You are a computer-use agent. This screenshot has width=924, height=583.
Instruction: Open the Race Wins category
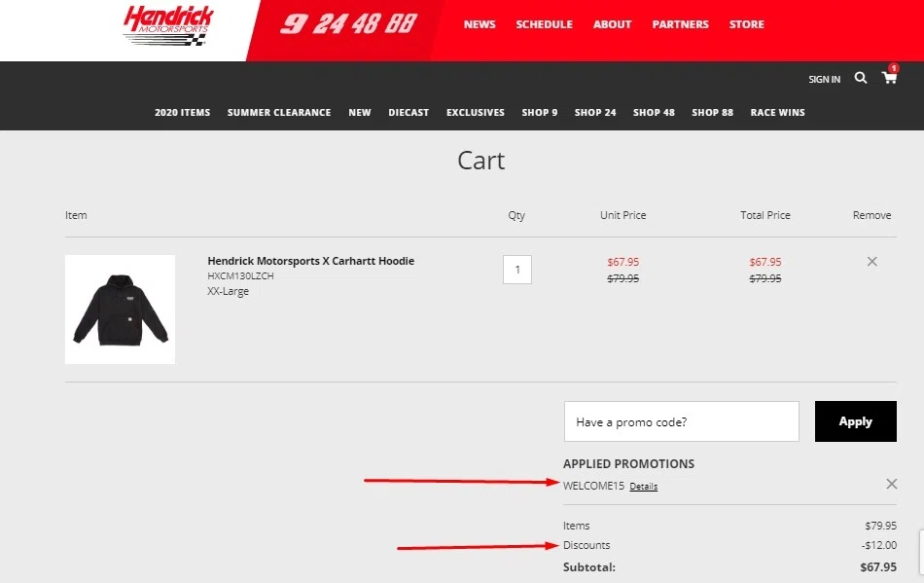[777, 112]
